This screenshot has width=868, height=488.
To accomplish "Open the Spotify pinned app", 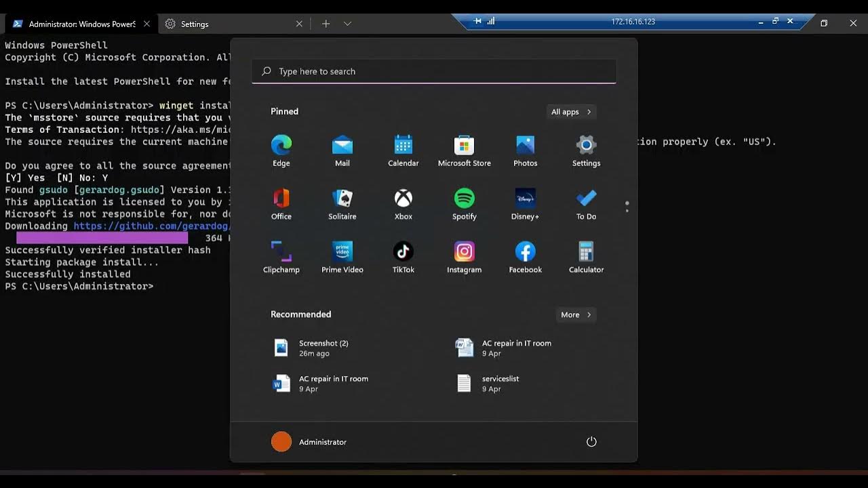I will coord(465,205).
